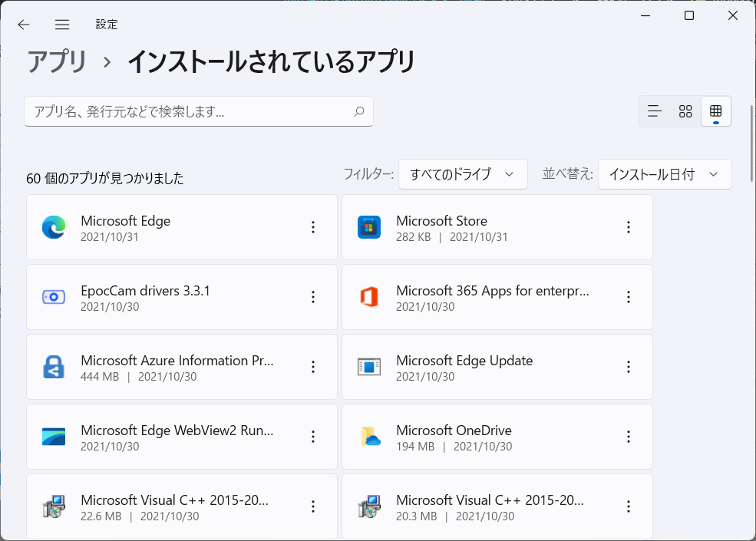Screen dimensions: 756x541
Task: Click the back arrow in Settings
Action: (23, 25)
